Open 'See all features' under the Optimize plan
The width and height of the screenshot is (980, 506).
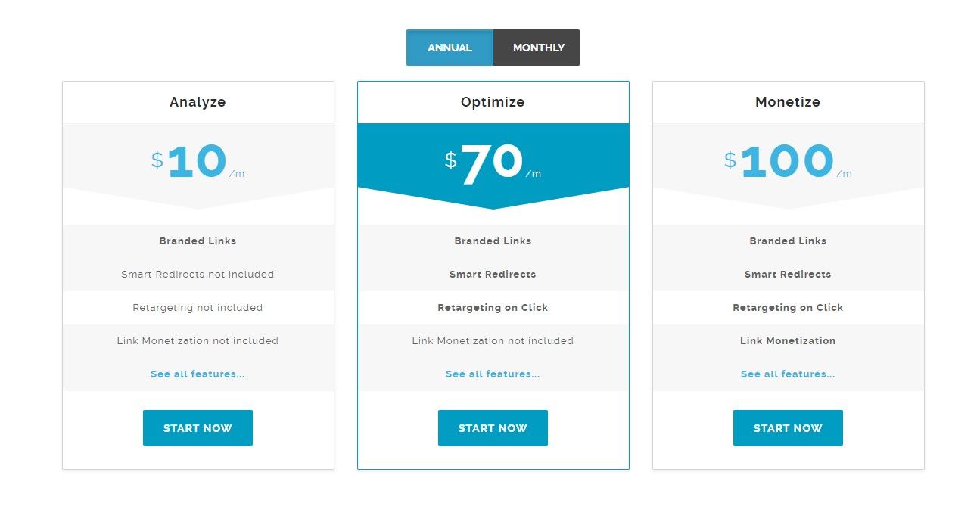(x=493, y=374)
